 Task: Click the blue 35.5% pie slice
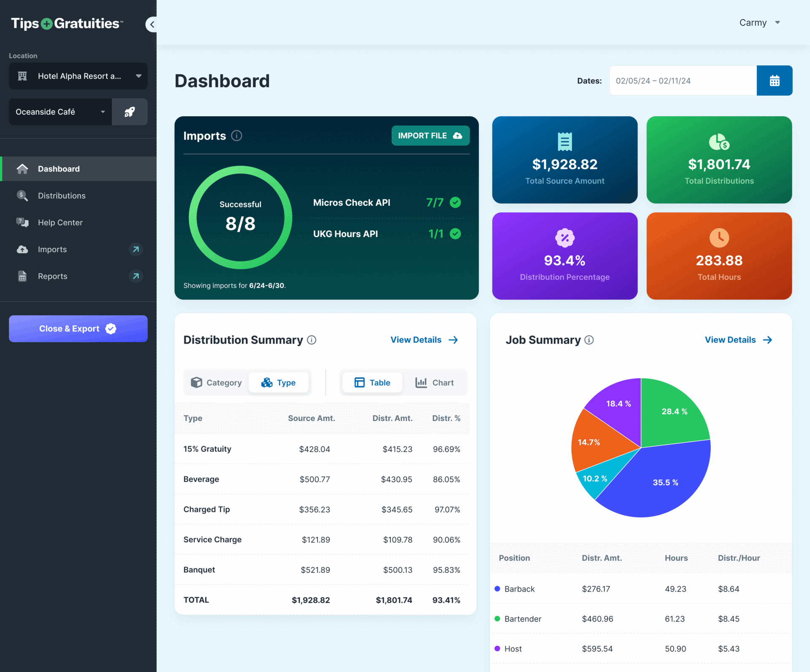(x=665, y=482)
